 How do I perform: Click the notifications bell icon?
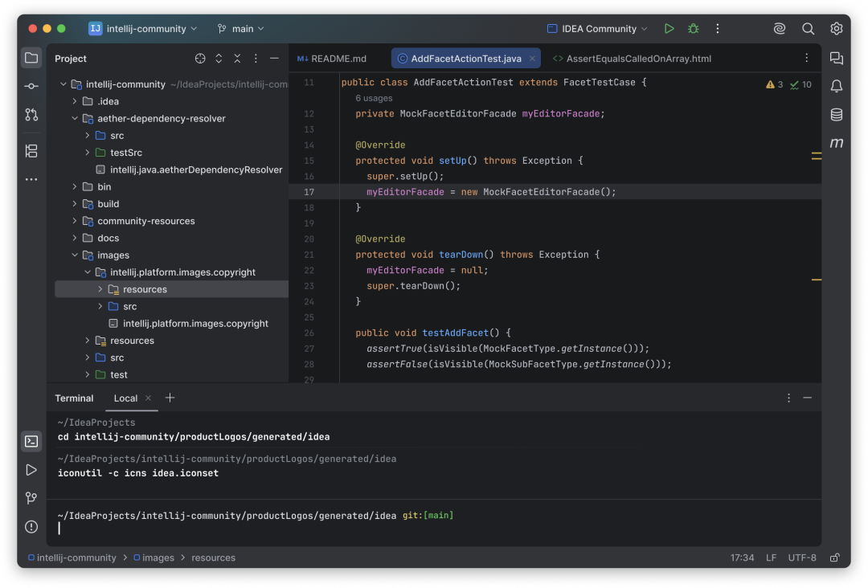pos(837,86)
